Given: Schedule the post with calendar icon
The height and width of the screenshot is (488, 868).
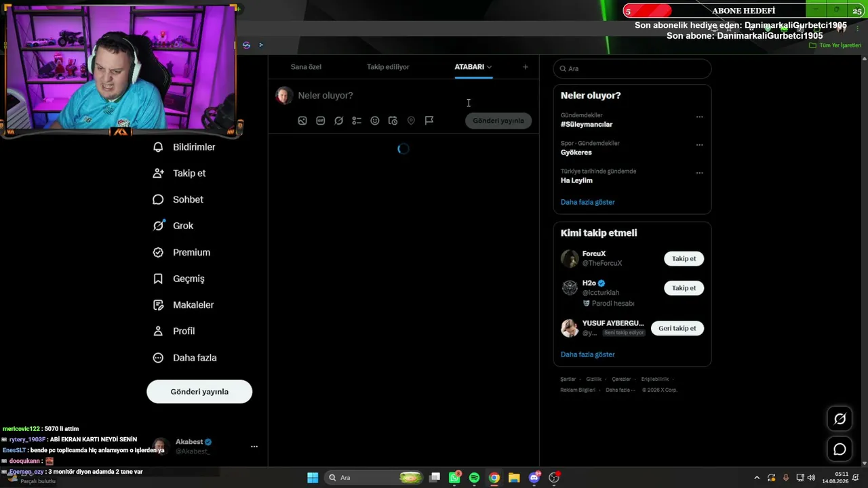Looking at the screenshot, I should (393, 121).
